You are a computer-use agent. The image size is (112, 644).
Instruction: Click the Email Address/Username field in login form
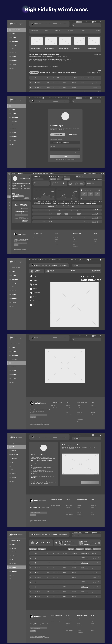point(65,142)
